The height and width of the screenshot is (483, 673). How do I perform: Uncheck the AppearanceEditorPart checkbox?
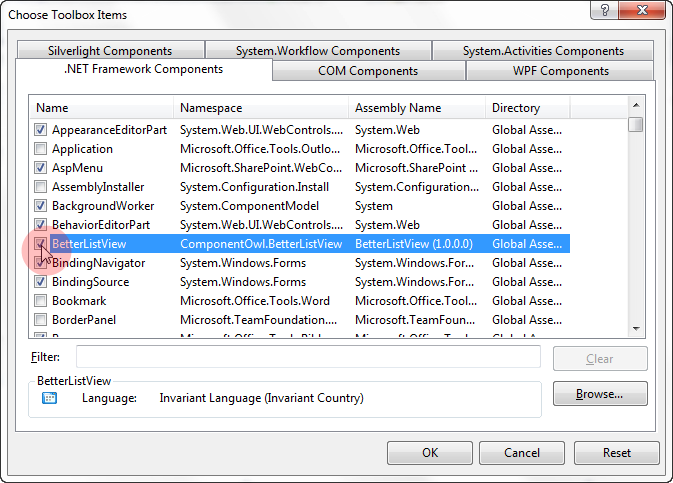[x=40, y=129]
